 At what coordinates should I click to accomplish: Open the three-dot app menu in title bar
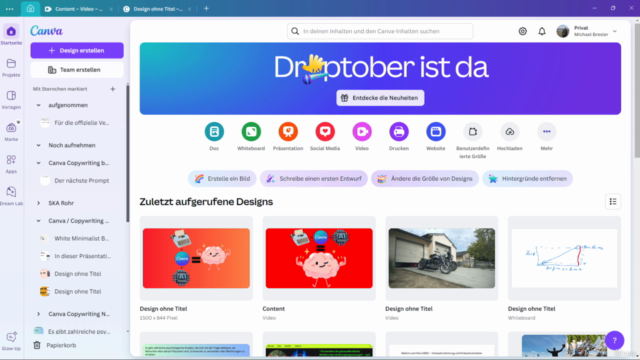click(x=9, y=9)
